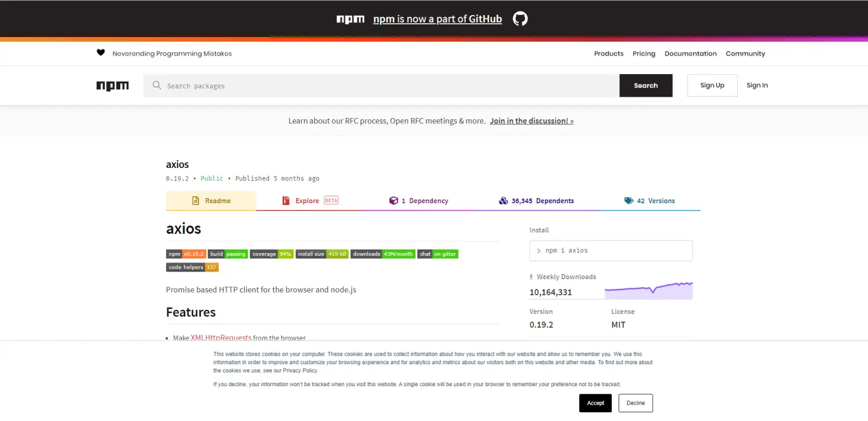This screenshot has width=868, height=421.
Task: Click the Dependents cubes icon
Action: tap(503, 201)
